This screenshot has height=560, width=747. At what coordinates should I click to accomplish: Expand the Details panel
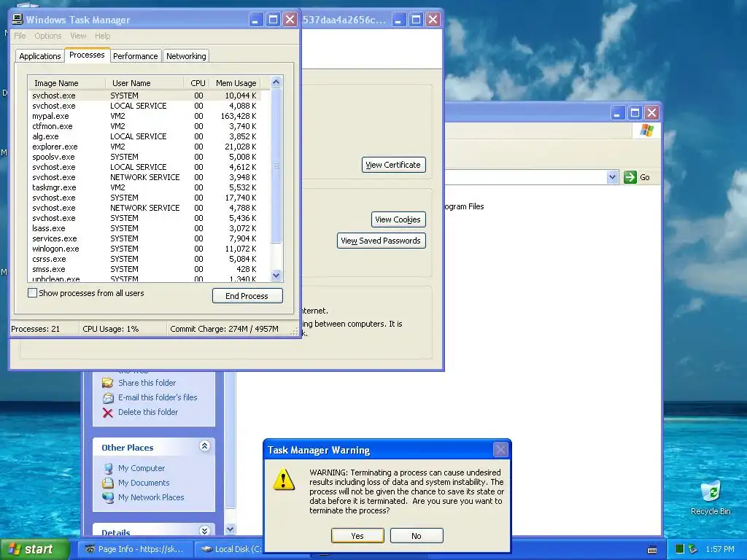point(204,531)
